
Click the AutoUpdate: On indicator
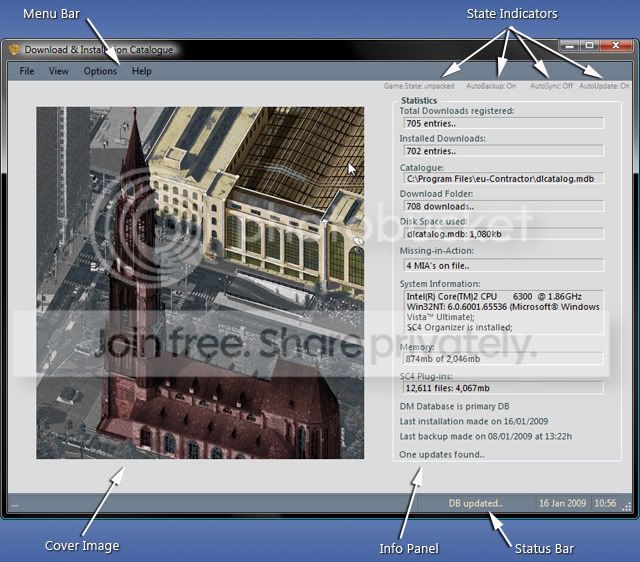coord(604,86)
